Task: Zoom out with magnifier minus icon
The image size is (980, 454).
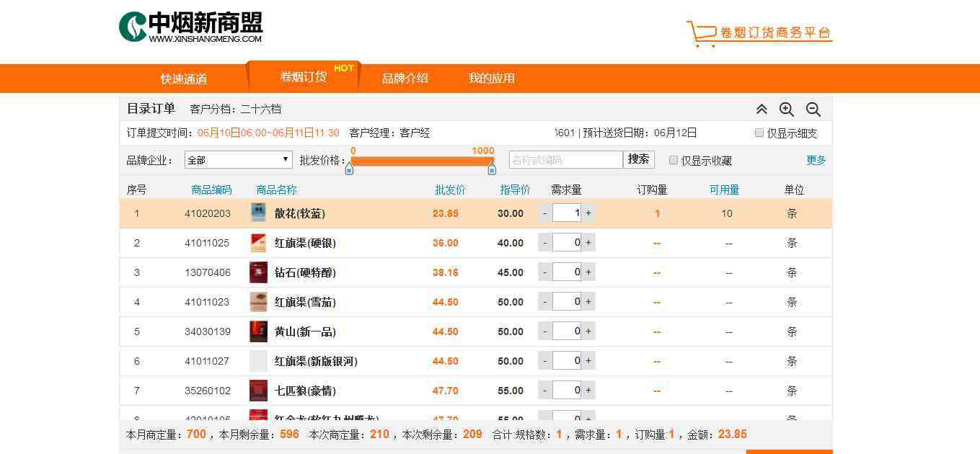Action: 813,110
